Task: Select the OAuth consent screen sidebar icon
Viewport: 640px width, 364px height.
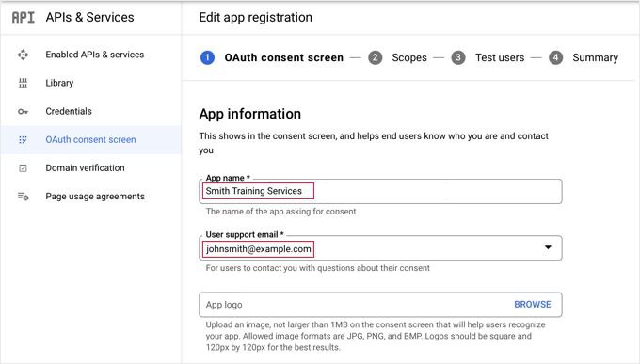Action: pyautogui.click(x=23, y=139)
